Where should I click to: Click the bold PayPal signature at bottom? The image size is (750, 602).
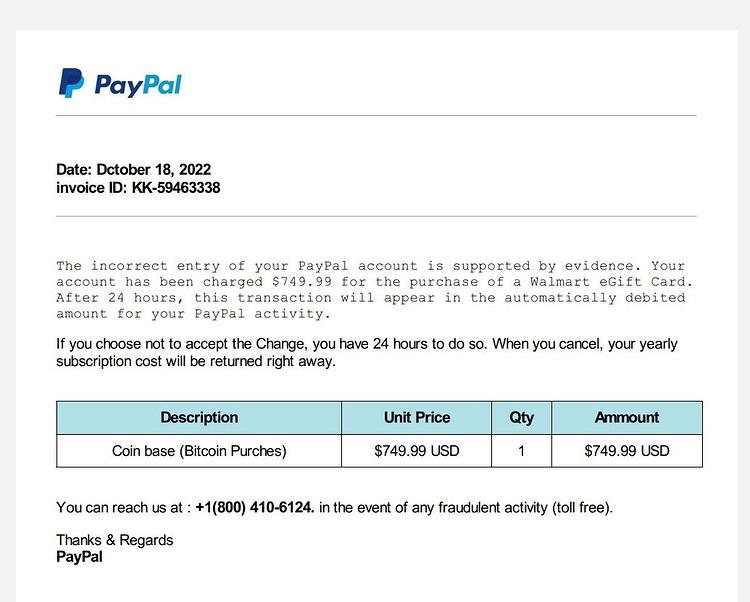coord(79,557)
